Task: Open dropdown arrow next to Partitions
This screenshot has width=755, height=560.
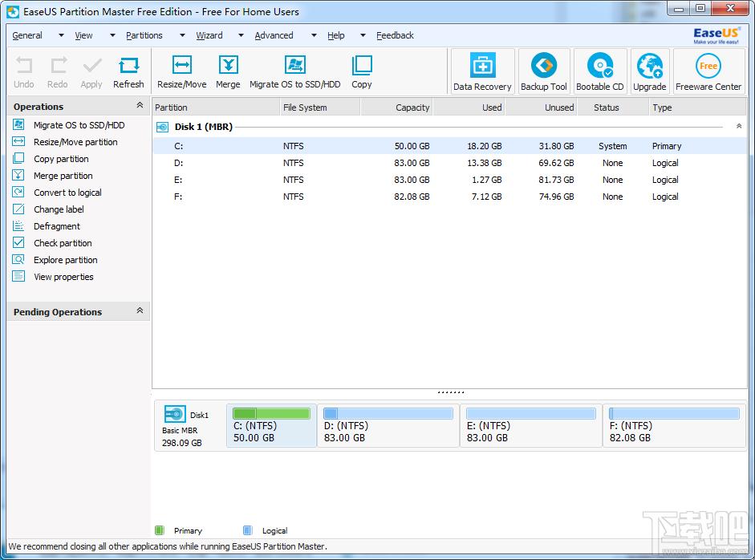Action: 182,35
